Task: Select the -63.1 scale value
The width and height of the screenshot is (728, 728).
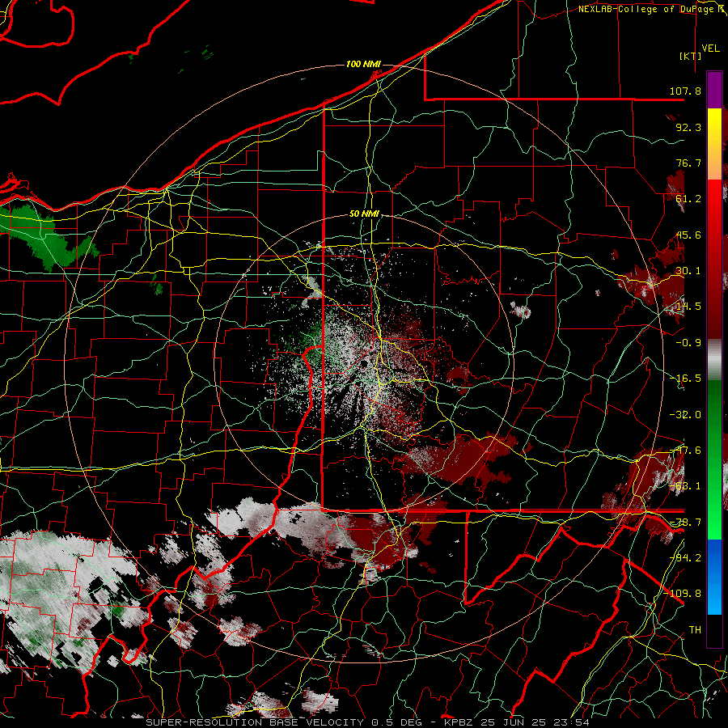Action: coord(685,486)
